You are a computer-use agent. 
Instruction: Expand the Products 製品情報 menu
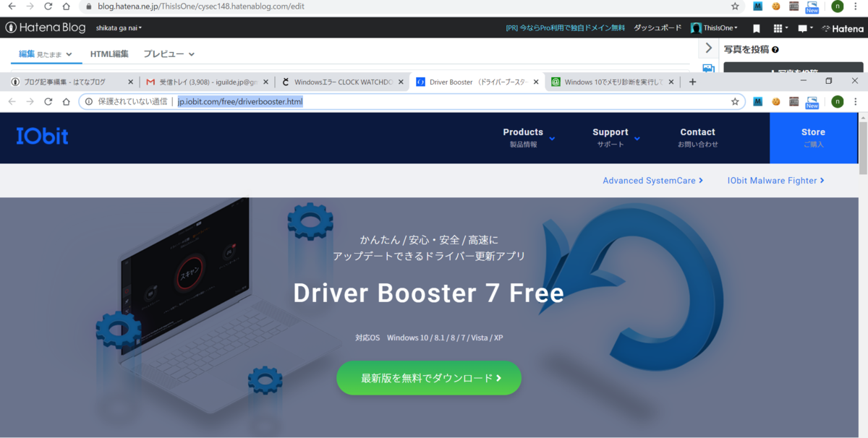(x=529, y=137)
